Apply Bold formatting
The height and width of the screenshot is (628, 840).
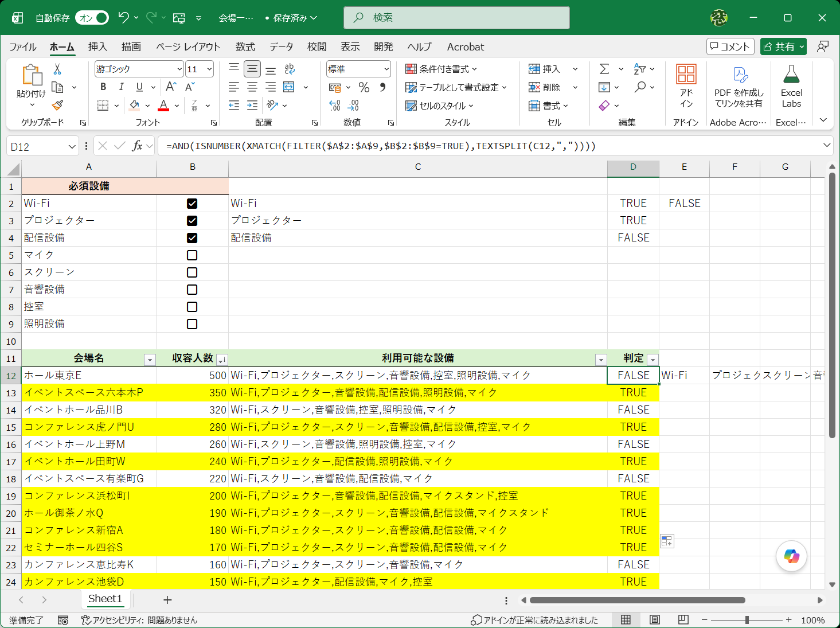[x=103, y=87]
